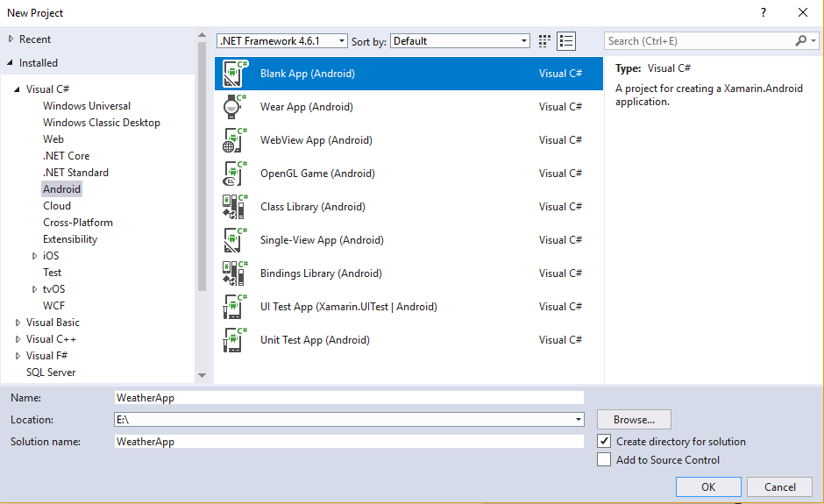Click the Single-View App (Android) template icon

point(234,240)
